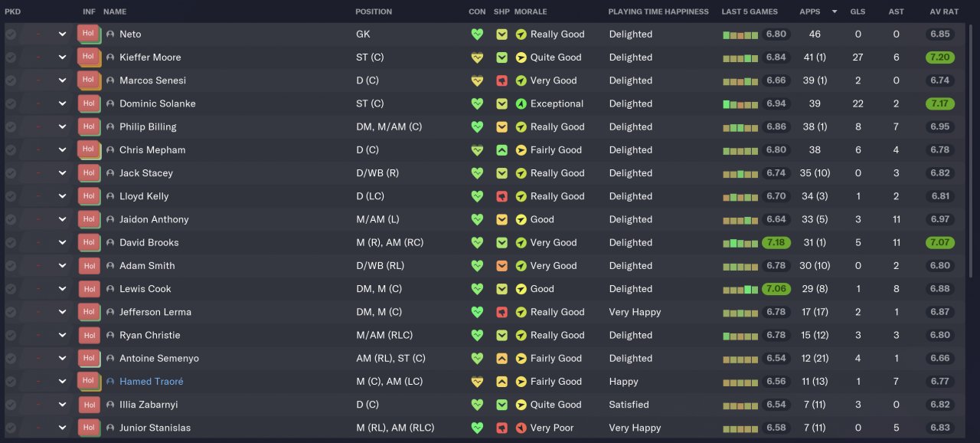Screen dimensions: 980x443
Task: Click the player profile icon beside Philip Billing
Action: [110, 127]
